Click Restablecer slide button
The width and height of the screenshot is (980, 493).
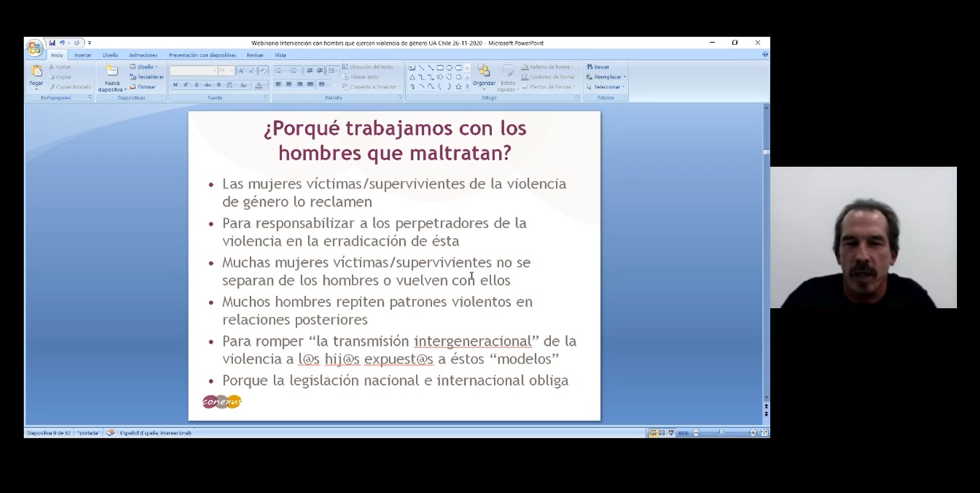tap(146, 77)
